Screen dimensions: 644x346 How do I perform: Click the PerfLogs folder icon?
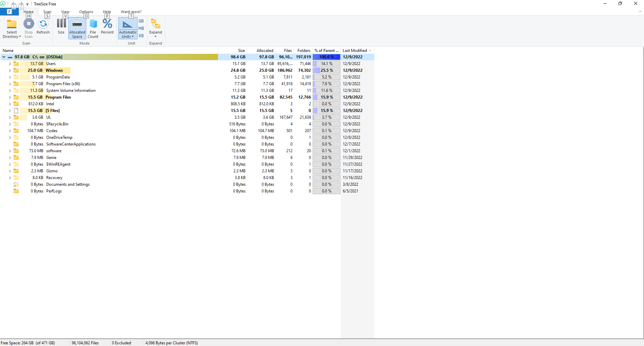16,191
